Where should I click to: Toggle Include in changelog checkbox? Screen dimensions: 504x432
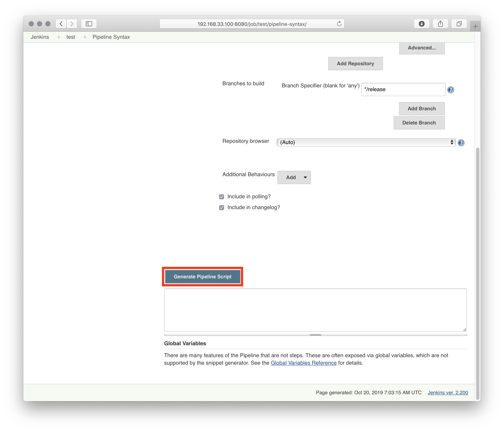[221, 208]
